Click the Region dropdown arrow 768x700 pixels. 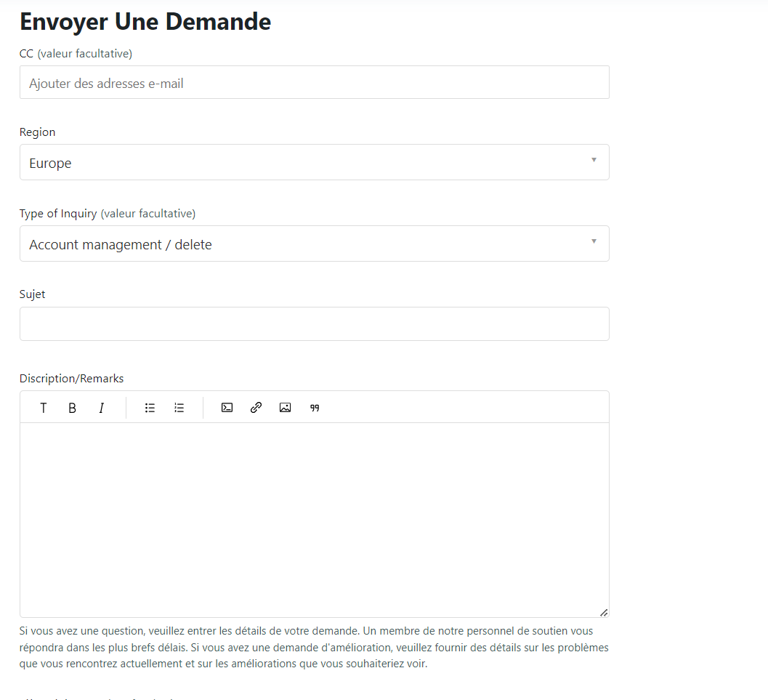pyautogui.click(x=594, y=160)
